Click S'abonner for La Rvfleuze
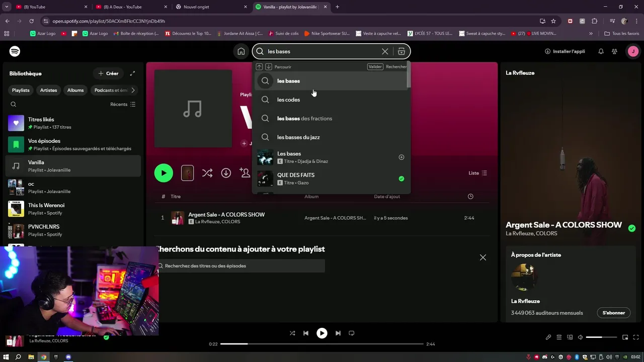The width and height of the screenshot is (644, 362). click(x=614, y=313)
